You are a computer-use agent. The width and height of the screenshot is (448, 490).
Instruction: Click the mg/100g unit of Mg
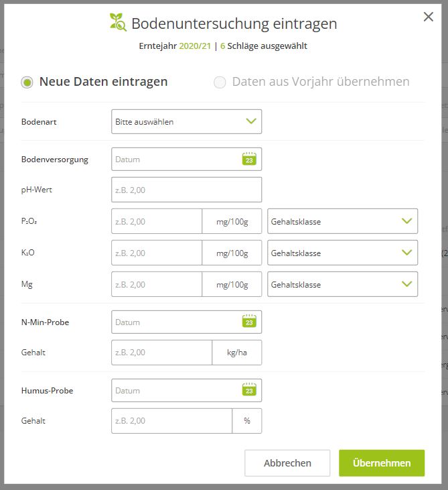[232, 285]
